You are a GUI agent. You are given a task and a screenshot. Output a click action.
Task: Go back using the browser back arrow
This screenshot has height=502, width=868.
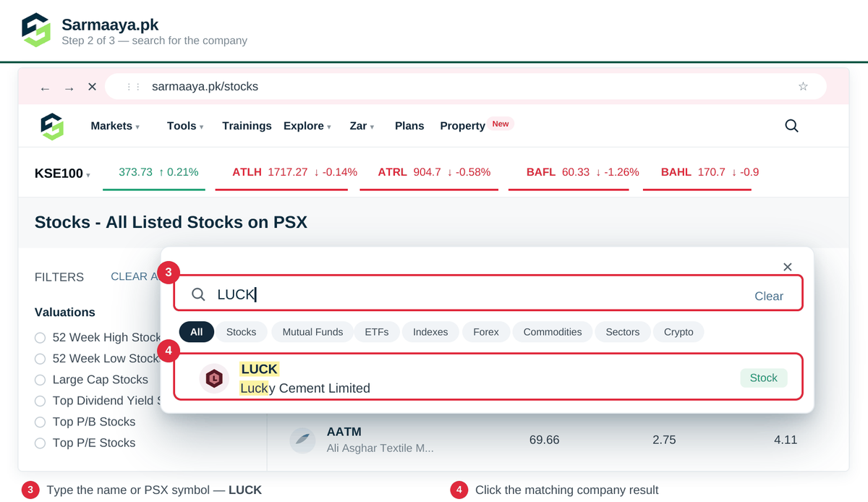(x=45, y=88)
